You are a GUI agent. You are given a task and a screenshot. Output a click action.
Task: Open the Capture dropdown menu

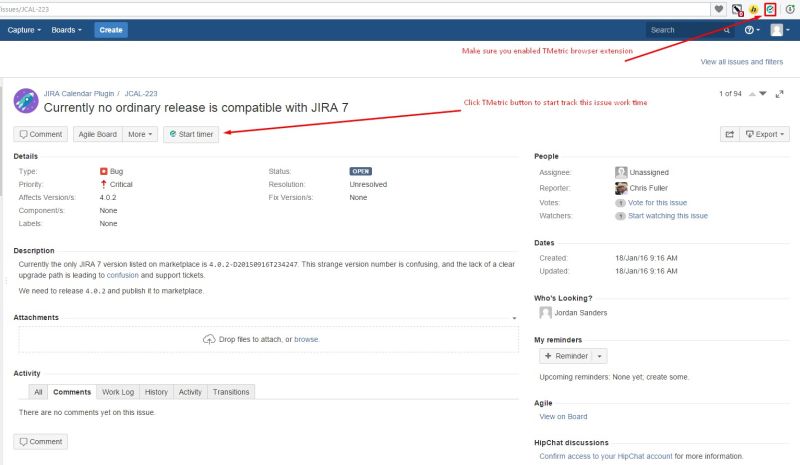point(24,30)
